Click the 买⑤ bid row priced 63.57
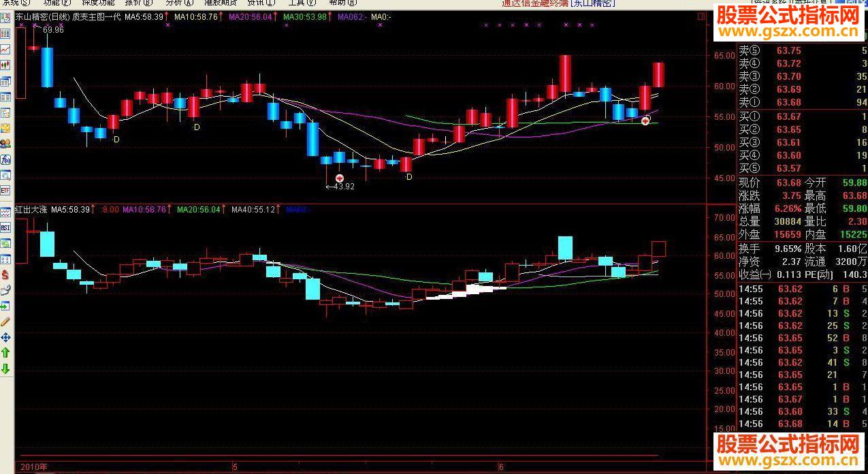 803,168
